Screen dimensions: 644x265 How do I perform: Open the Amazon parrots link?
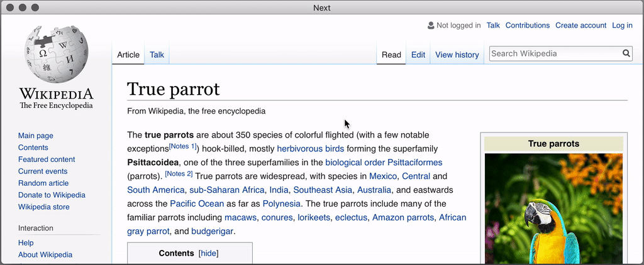pyautogui.click(x=403, y=217)
